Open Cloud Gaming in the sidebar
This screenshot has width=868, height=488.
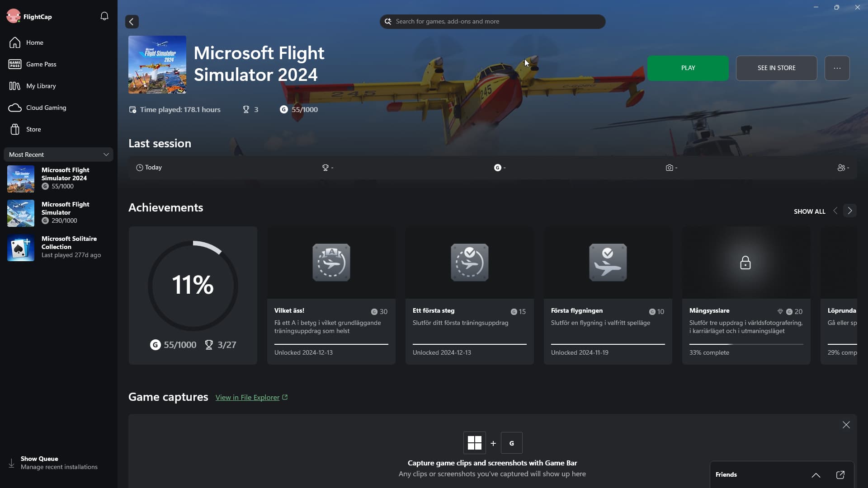click(58, 108)
